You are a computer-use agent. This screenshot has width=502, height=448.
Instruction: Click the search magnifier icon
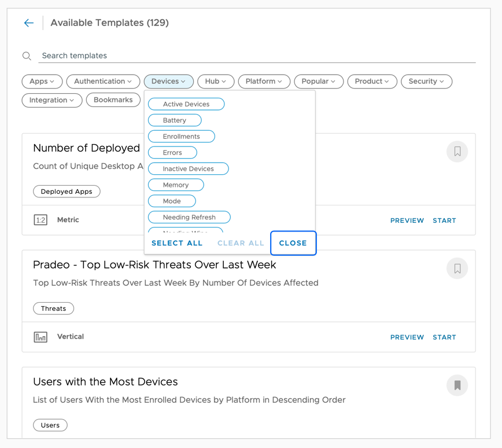(27, 56)
